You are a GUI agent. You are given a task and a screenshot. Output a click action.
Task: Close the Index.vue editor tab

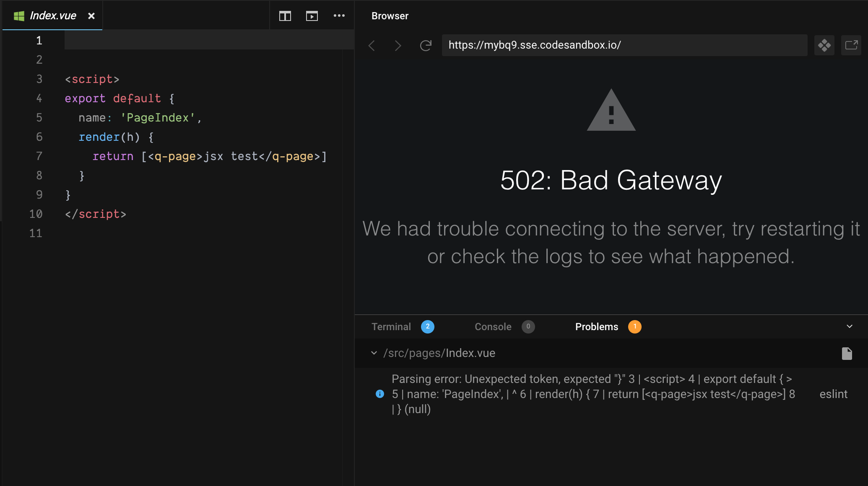[91, 16]
